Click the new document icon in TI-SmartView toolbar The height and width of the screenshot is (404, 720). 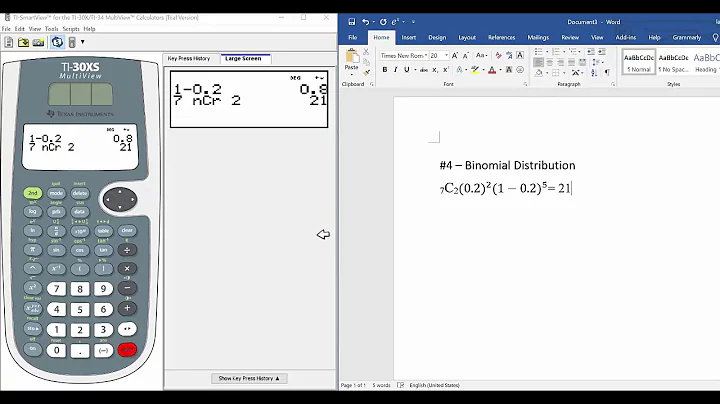pos(9,42)
